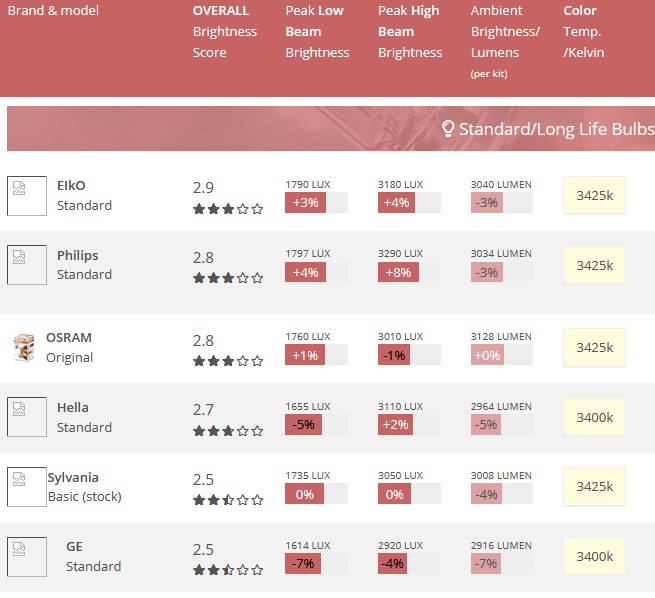Image resolution: width=655 pixels, height=598 pixels.
Task: Click the Hella 2.7 overall score
Action: click(203, 410)
